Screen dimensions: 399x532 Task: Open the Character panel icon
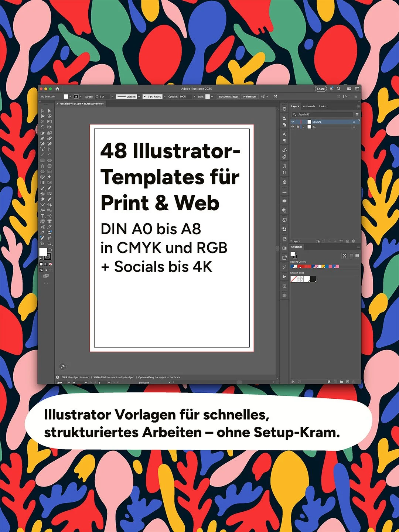[284, 134]
